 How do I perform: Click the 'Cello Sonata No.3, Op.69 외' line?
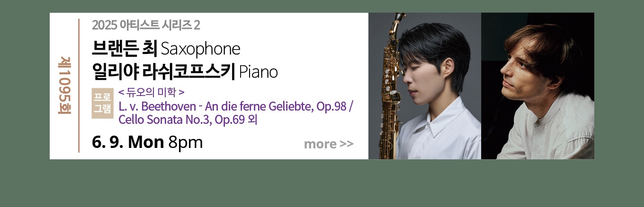tap(188, 120)
